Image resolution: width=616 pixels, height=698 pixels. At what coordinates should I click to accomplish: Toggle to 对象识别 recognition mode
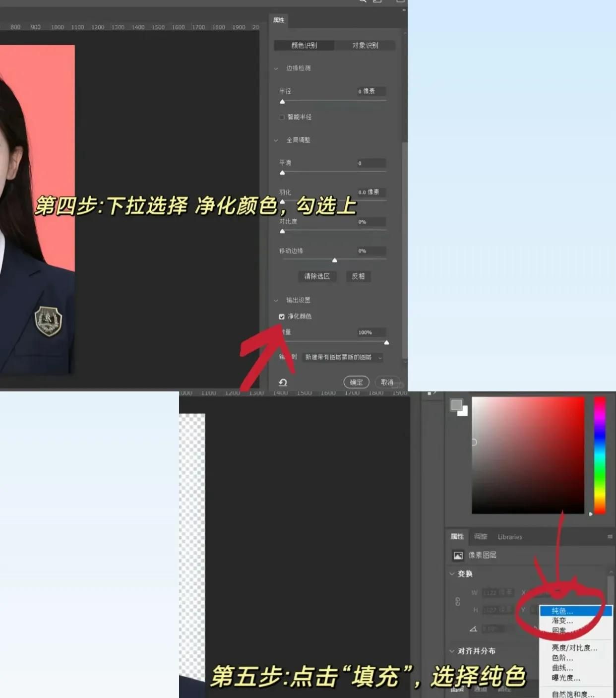[x=366, y=45]
